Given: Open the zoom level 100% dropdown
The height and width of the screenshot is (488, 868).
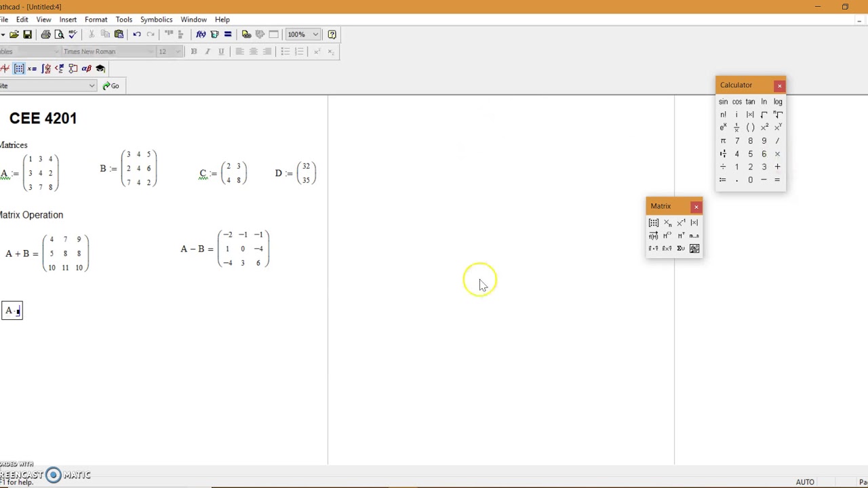Looking at the screenshot, I should pos(315,35).
